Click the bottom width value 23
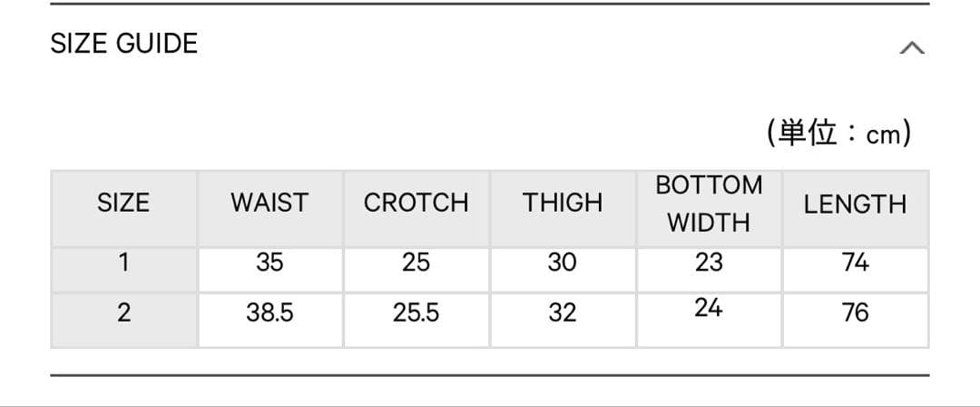This screenshot has height=407, width=980. (709, 263)
